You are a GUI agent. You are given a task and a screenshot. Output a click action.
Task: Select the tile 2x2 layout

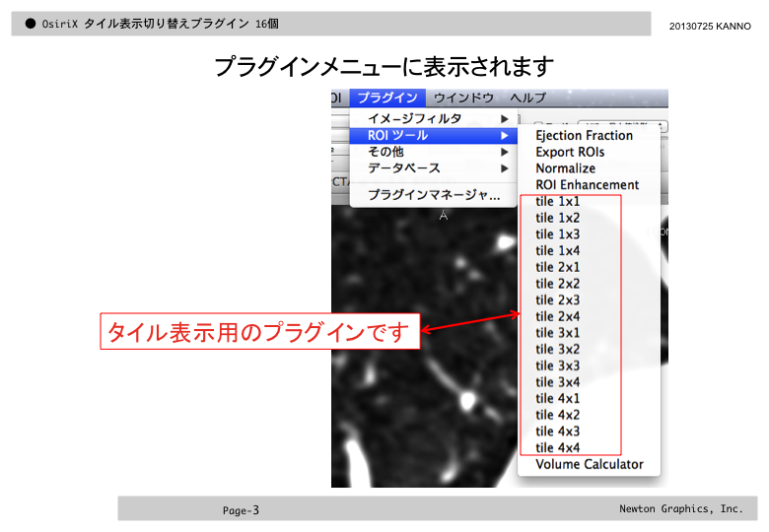coord(557,284)
